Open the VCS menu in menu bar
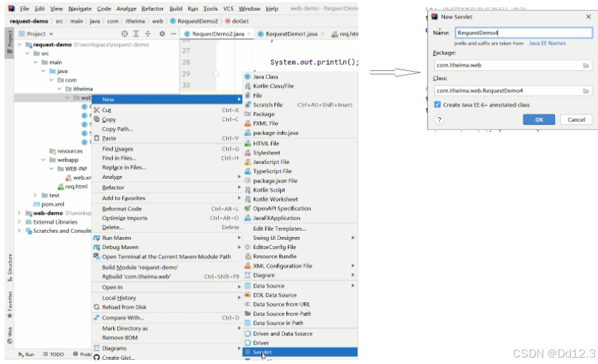The width and height of the screenshot is (598, 364). pyautogui.click(x=228, y=8)
